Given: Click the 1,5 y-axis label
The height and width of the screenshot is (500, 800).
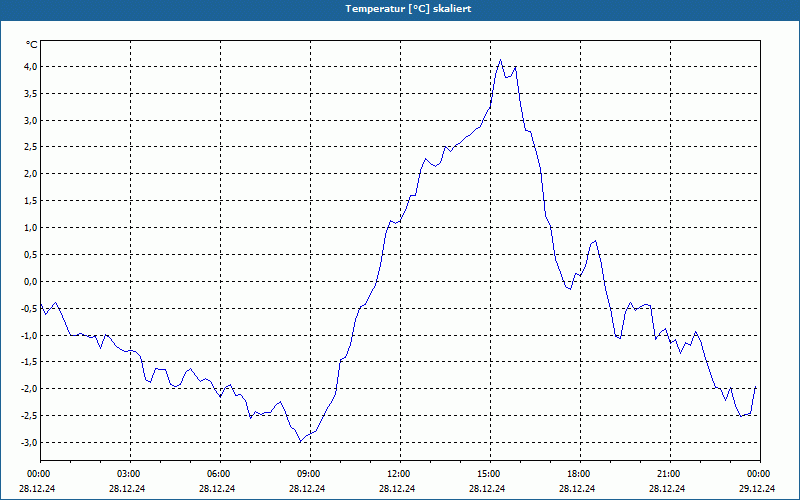Looking at the screenshot, I should [29, 201].
